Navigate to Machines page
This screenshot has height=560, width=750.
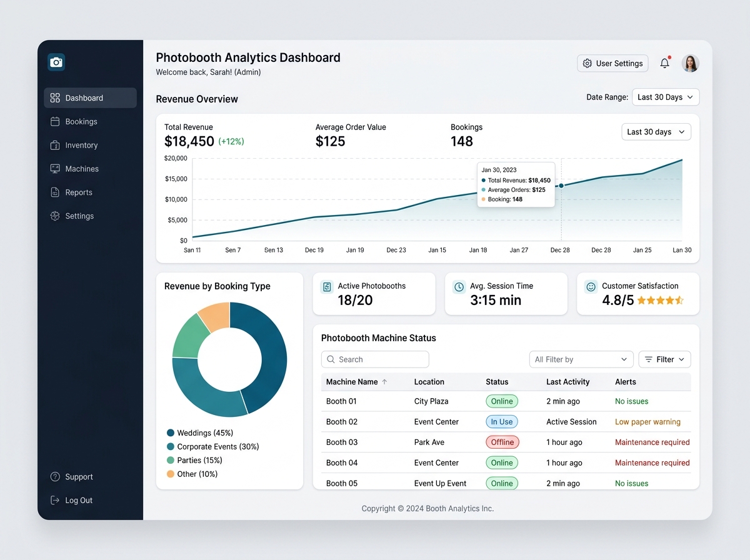pyautogui.click(x=90, y=169)
